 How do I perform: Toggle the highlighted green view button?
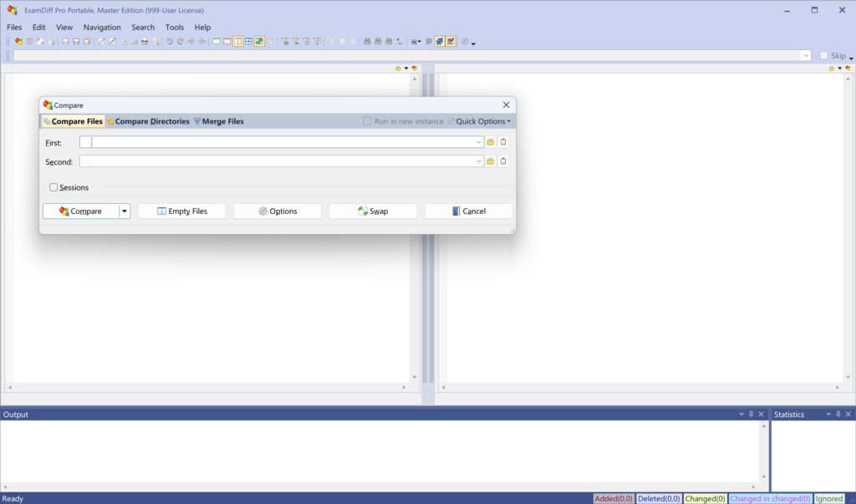[x=259, y=42]
